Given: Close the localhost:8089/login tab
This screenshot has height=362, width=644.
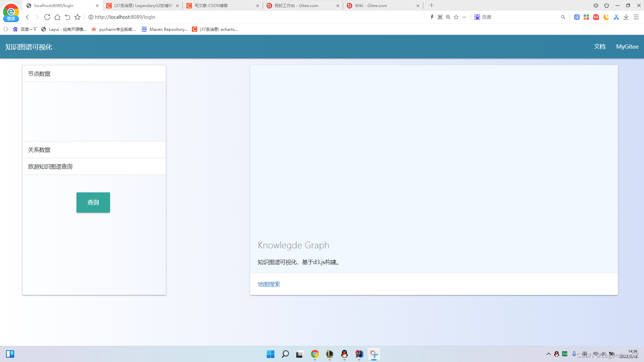Looking at the screenshot, I should point(97,6).
